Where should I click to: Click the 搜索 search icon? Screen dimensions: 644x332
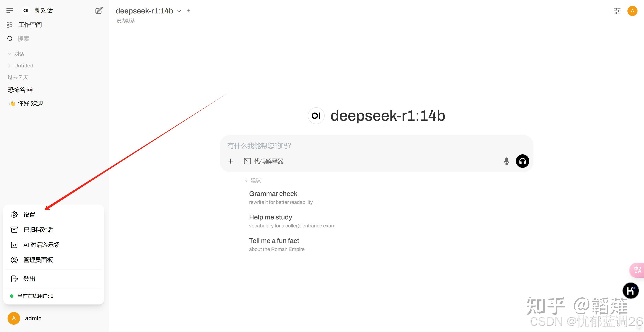point(10,39)
